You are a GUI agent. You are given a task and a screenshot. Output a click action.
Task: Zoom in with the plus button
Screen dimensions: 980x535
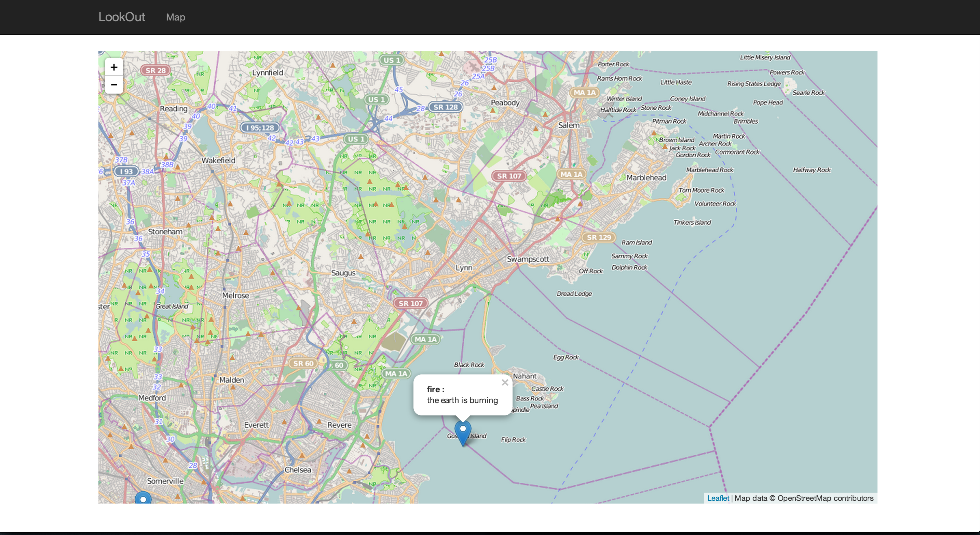[114, 67]
